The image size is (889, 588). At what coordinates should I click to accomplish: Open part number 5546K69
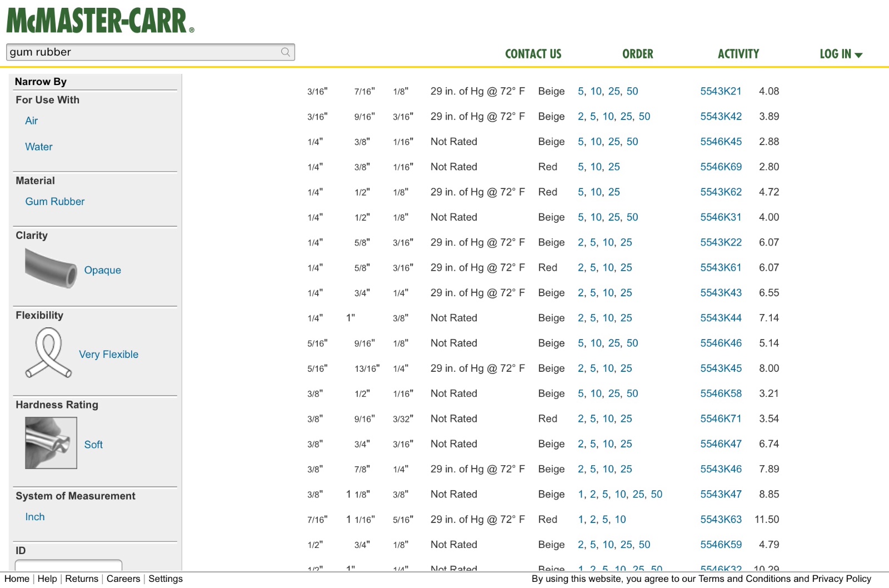[x=721, y=167]
